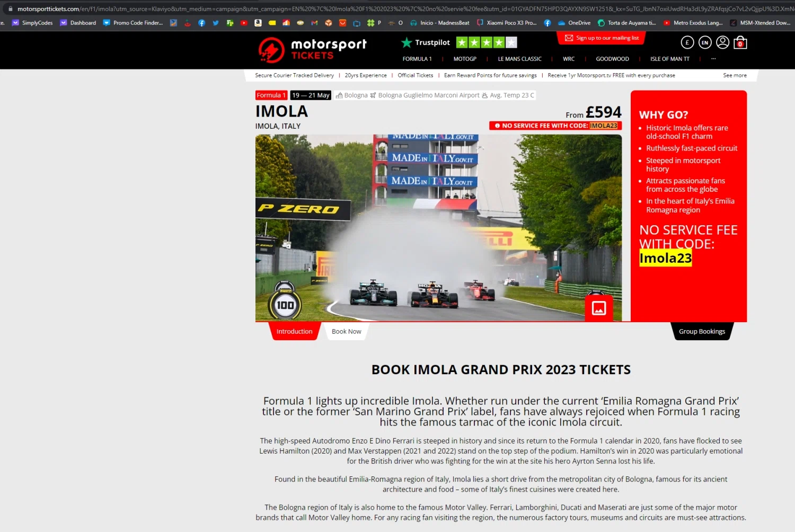Click the Avg. Temp 23 C label
The height and width of the screenshot is (532, 795).
[508, 95]
